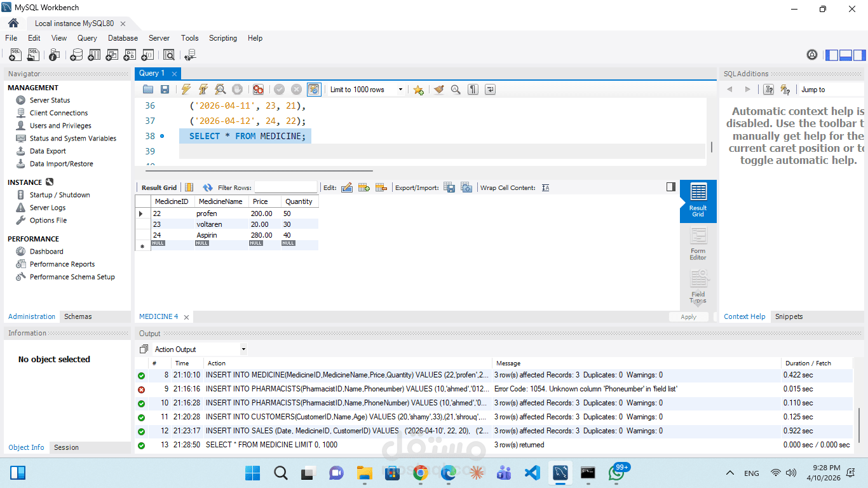Rollback transaction X icon

(296, 90)
